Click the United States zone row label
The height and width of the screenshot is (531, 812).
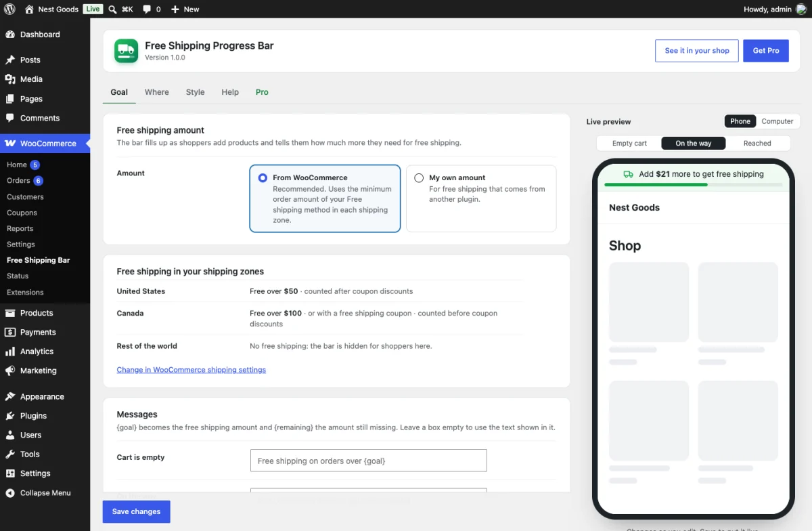point(141,291)
